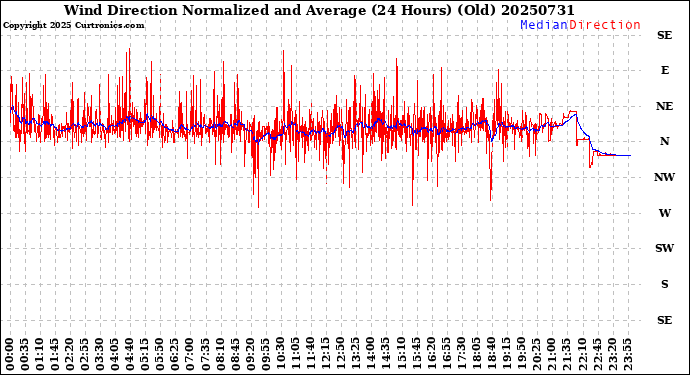Click the W axis label
The image size is (690, 375).
[664, 213]
